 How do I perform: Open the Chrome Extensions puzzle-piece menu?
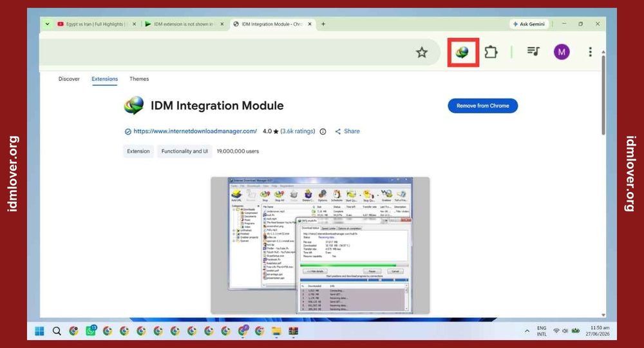coord(491,52)
